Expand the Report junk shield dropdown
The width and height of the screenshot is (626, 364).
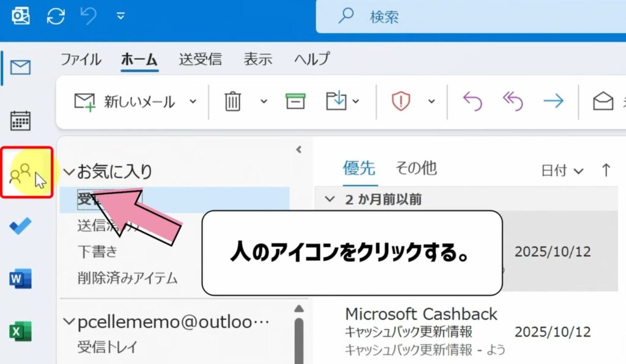click(432, 101)
